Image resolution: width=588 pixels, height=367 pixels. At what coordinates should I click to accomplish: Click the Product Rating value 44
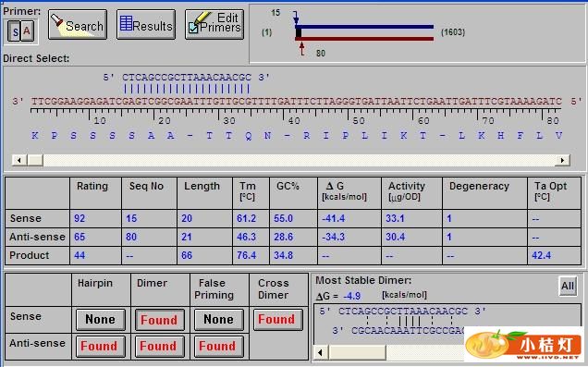[80, 255]
